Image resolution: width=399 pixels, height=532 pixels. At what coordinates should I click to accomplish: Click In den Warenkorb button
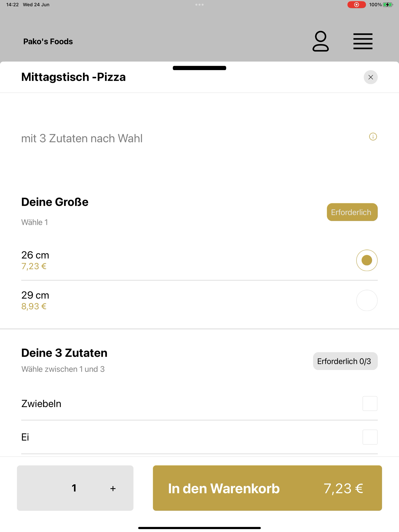click(x=267, y=488)
